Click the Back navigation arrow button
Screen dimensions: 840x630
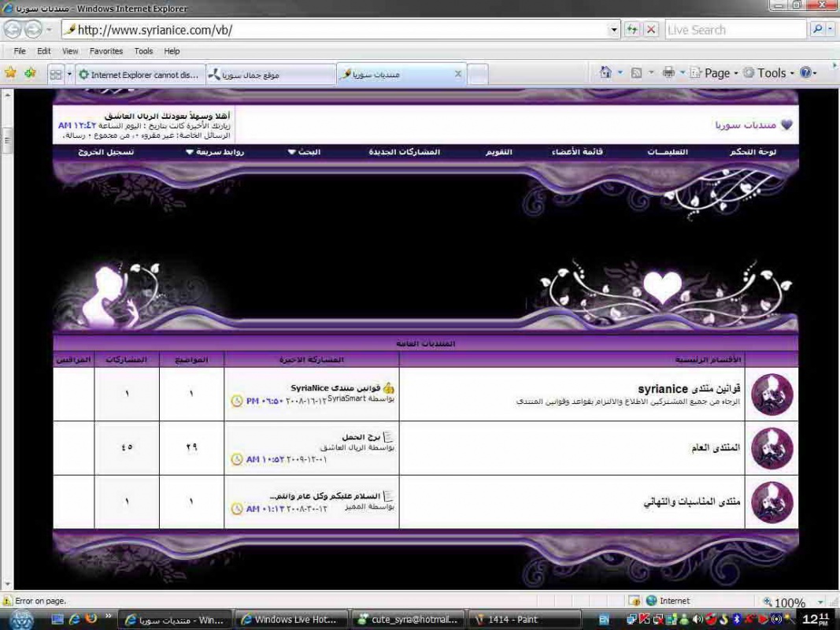[13, 30]
